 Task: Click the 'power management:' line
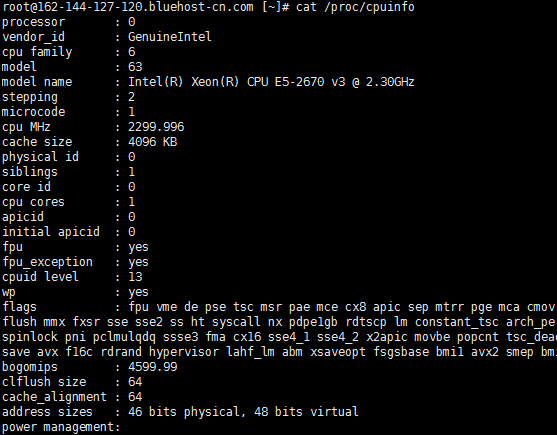pyautogui.click(x=61, y=427)
